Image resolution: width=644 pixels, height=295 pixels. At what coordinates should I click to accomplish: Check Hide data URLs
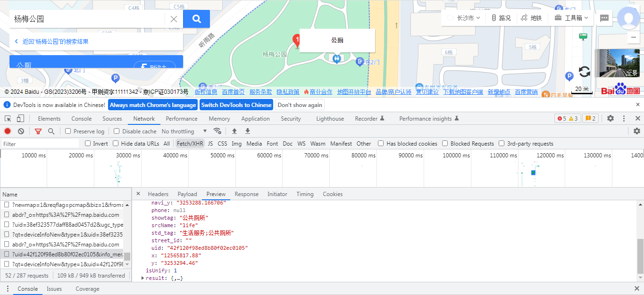coord(116,144)
